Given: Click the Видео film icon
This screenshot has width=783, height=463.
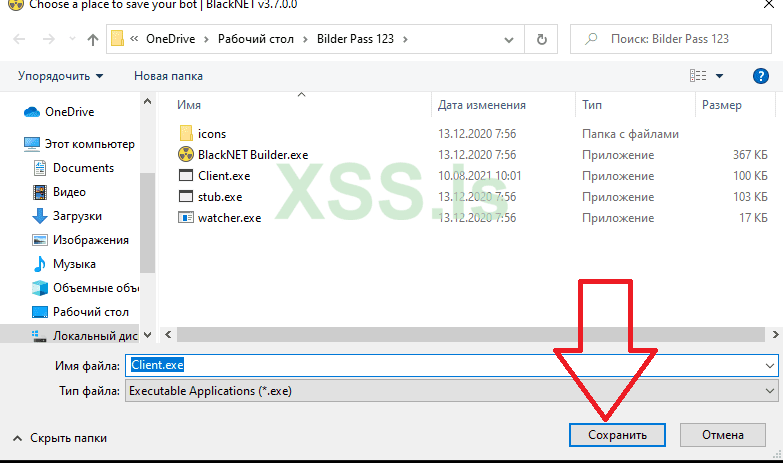Looking at the screenshot, I should (40, 192).
